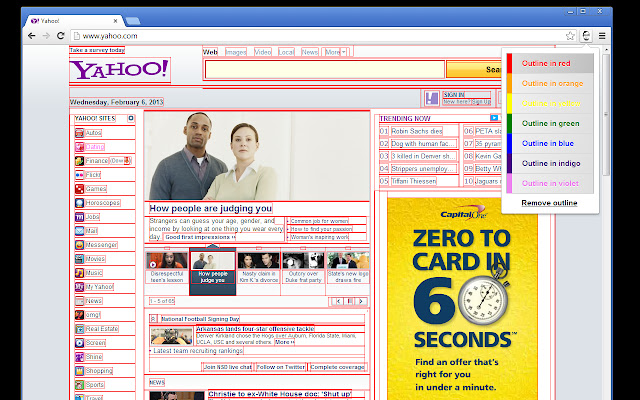Choose Outline in violet option

coord(550,183)
